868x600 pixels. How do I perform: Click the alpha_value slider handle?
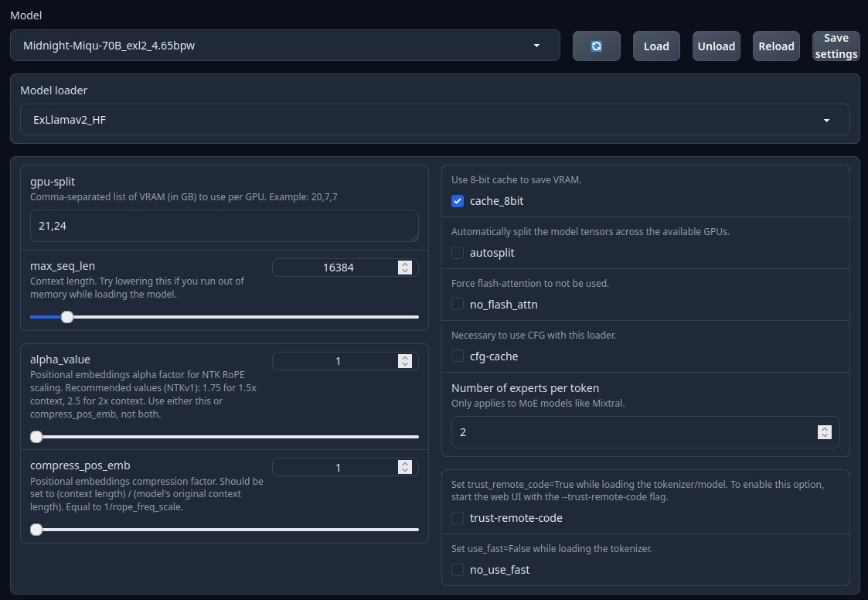coord(36,437)
